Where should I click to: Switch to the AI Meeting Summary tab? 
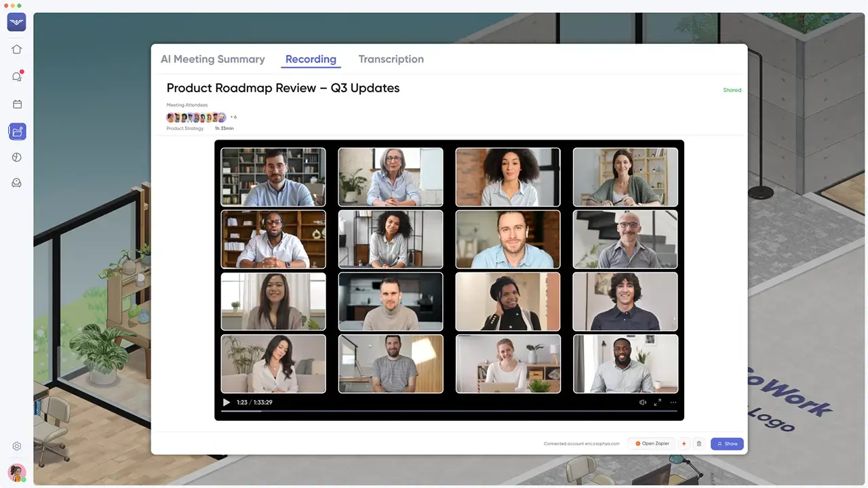(212, 59)
